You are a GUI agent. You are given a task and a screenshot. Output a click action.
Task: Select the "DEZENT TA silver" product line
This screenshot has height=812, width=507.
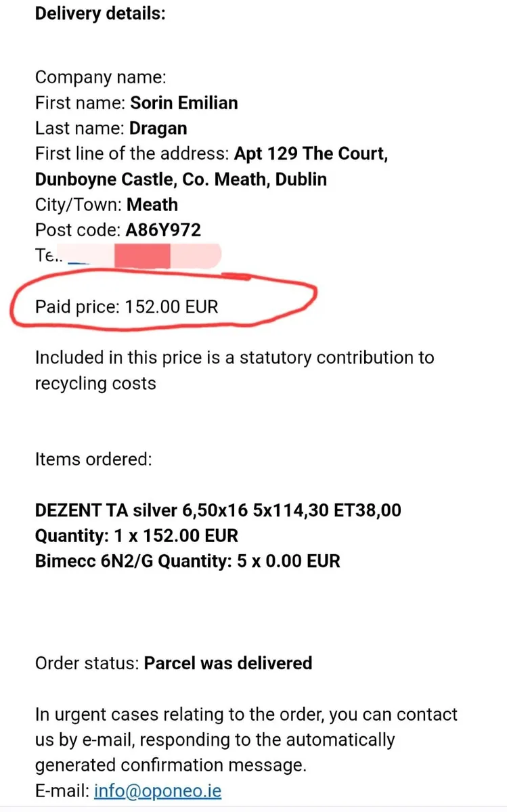[218, 510]
